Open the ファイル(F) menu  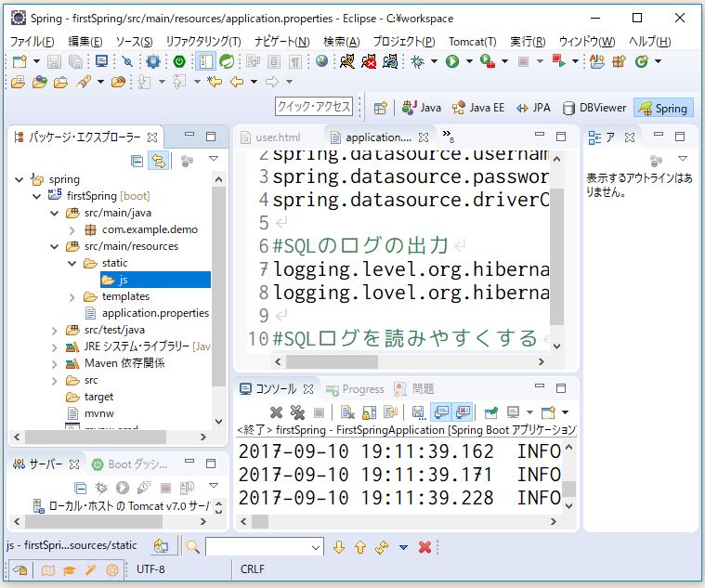coord(33,42)
